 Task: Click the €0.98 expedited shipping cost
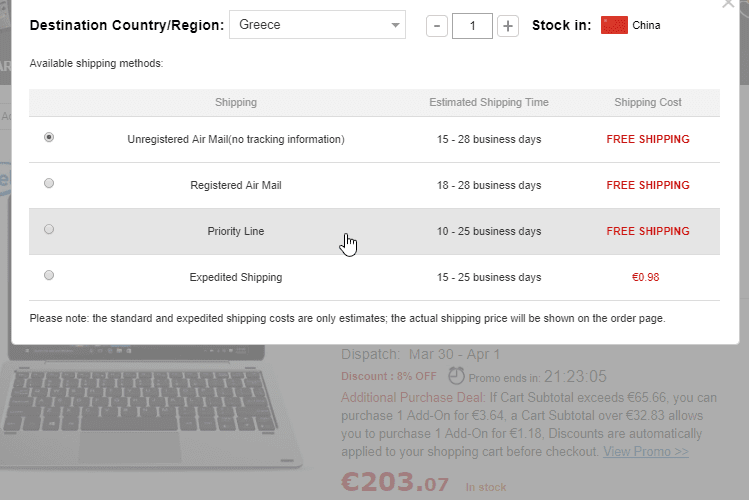click(x=648, y=277)
